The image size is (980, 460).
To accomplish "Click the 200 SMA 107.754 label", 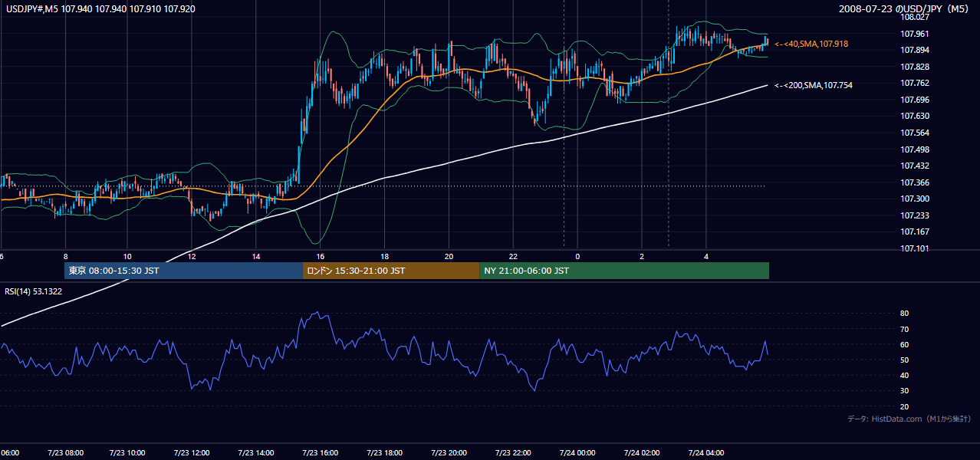I will [x=814, y=85].
